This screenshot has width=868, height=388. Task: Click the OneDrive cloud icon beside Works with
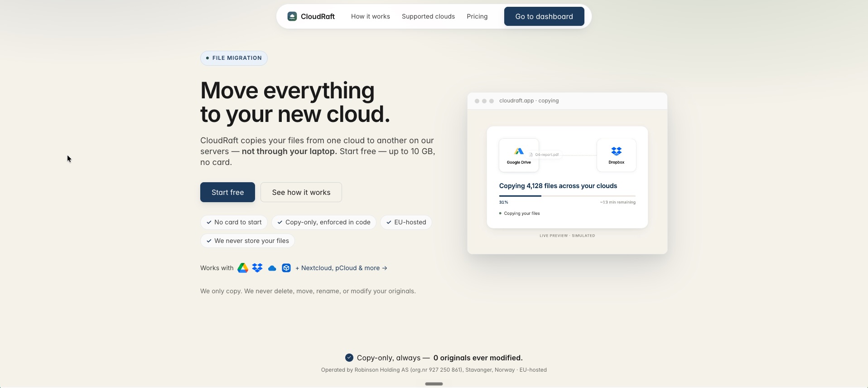coord(272,268)
